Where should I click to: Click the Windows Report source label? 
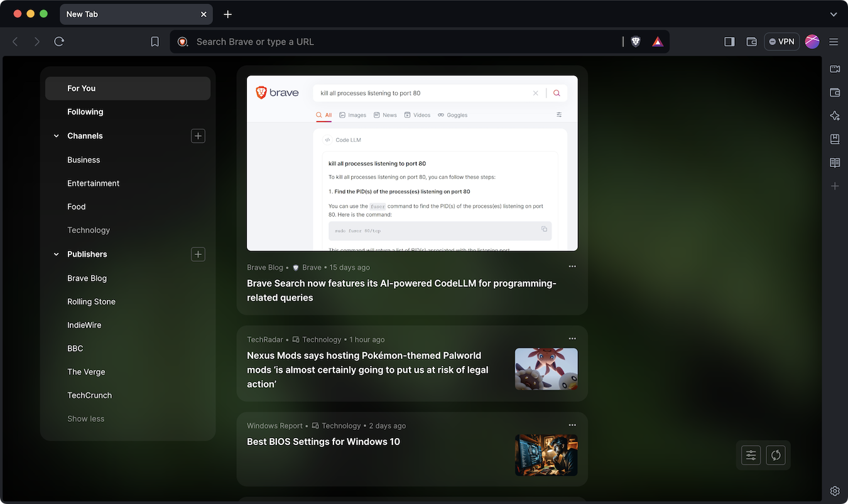(x=275, y=426)
